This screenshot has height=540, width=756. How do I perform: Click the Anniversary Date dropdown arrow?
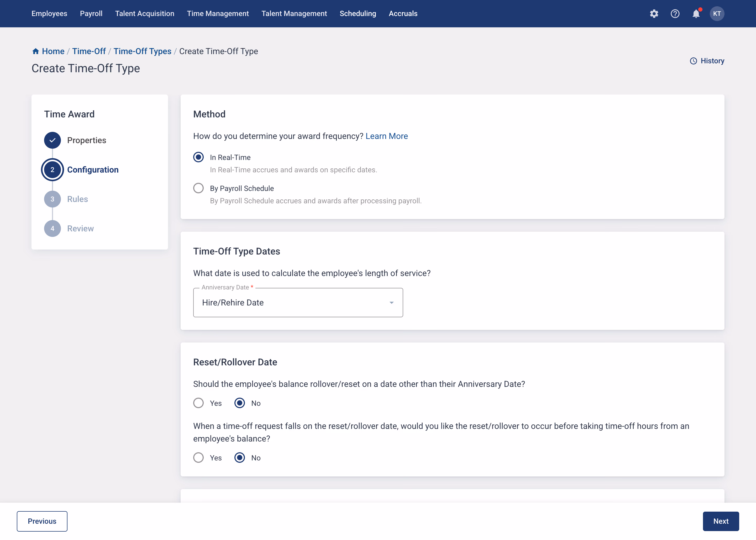(391, 303)
